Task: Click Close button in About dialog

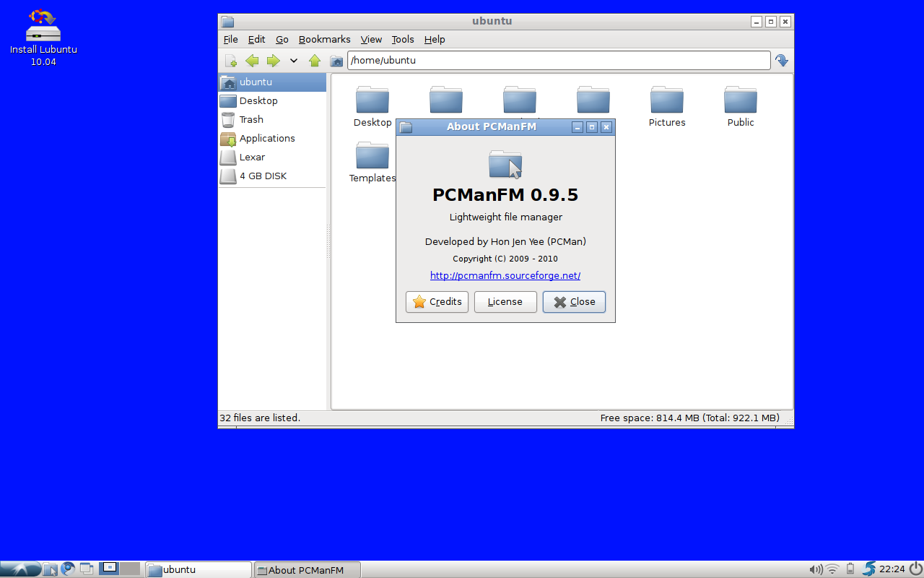Action: (x=574, y=302)
